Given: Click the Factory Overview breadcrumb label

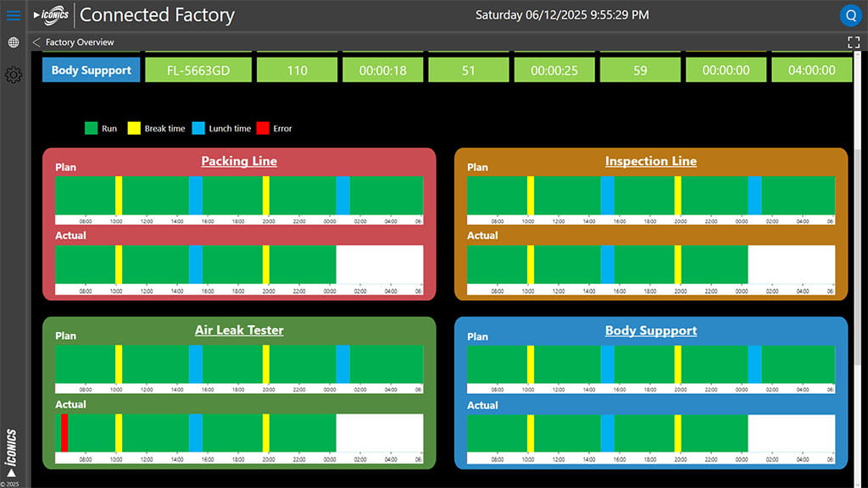Looking at the screenshot, I should (x=80, y=42).
